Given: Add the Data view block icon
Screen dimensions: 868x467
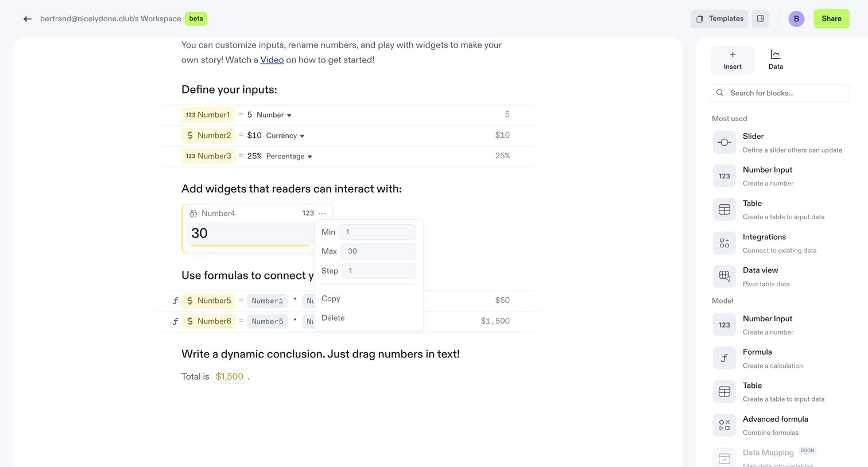Looking at the screenshot, I should [724, 277].
